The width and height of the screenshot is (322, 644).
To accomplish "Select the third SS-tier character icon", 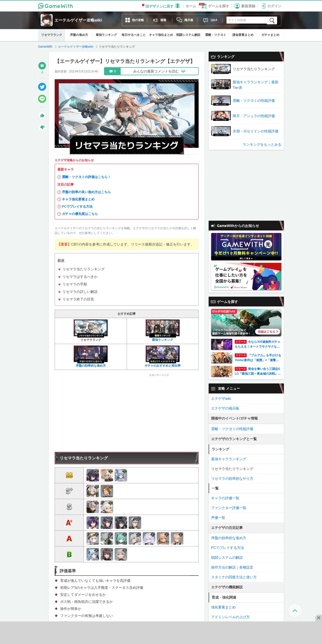I will (x=121, y=475).
